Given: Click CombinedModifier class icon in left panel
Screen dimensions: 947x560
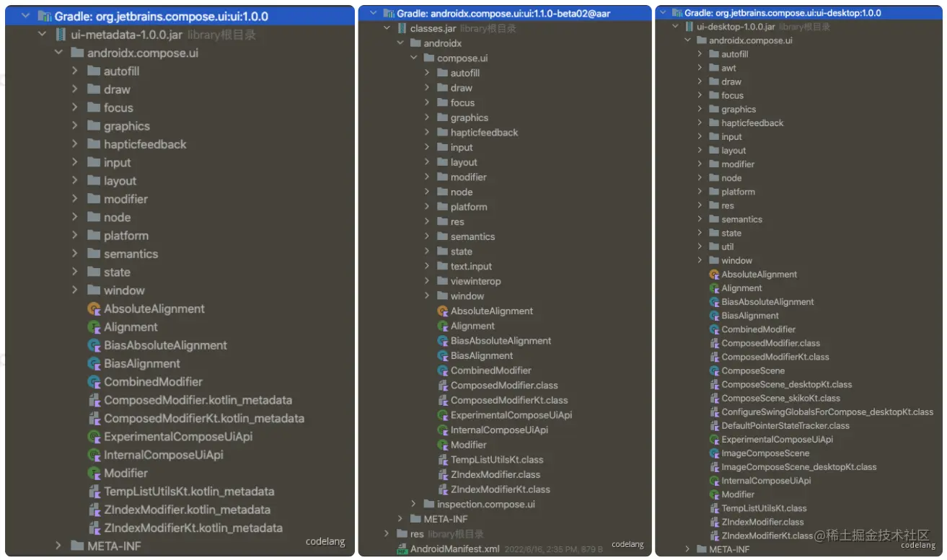Looking at the screenshot, I should pos(94,382).
